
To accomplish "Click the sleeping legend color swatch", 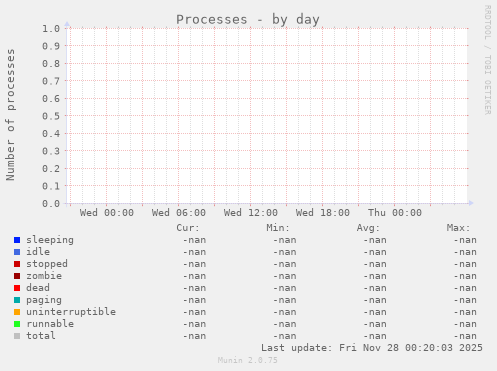I will 17,240.
